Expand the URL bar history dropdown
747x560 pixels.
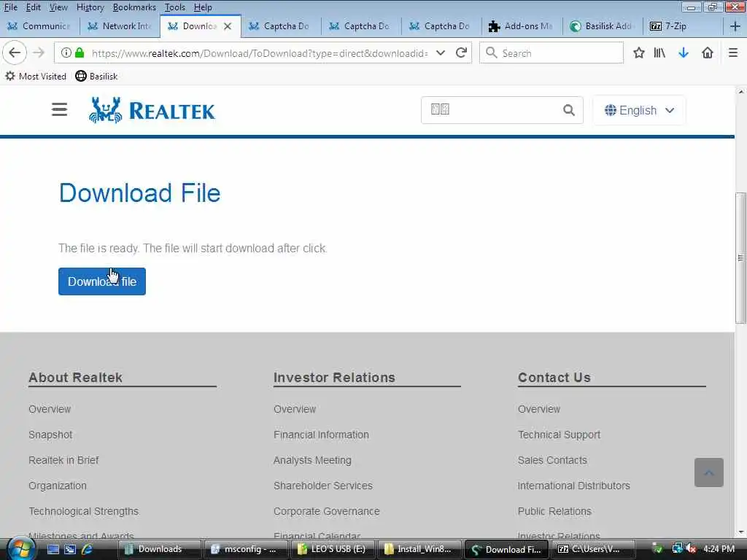(441, 52)
